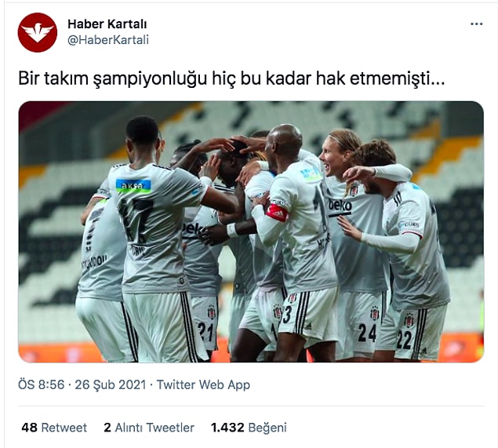Click the beko logo on blond player's jersey
The image size is (498, 448).
(x=340, y=206)
